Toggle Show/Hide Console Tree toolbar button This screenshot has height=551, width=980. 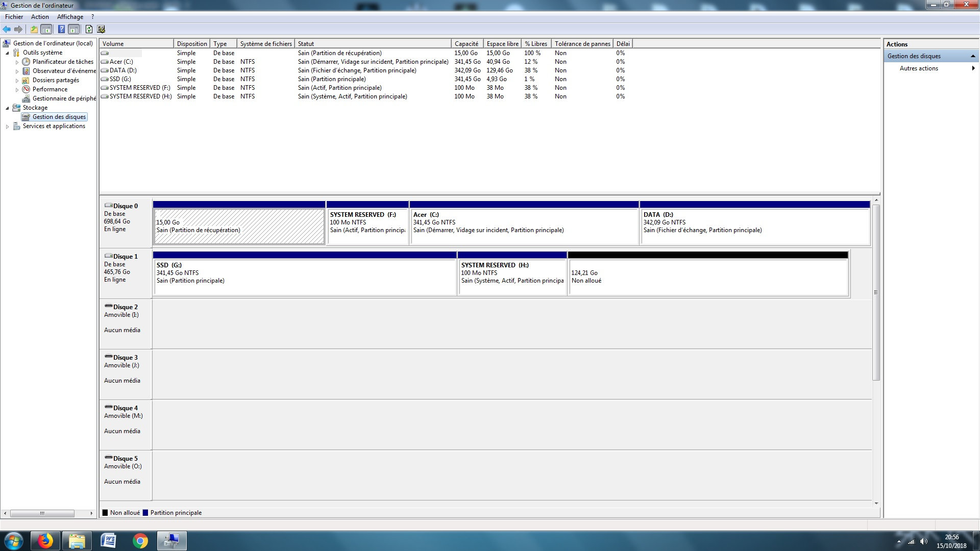click(x=46, y=30)
